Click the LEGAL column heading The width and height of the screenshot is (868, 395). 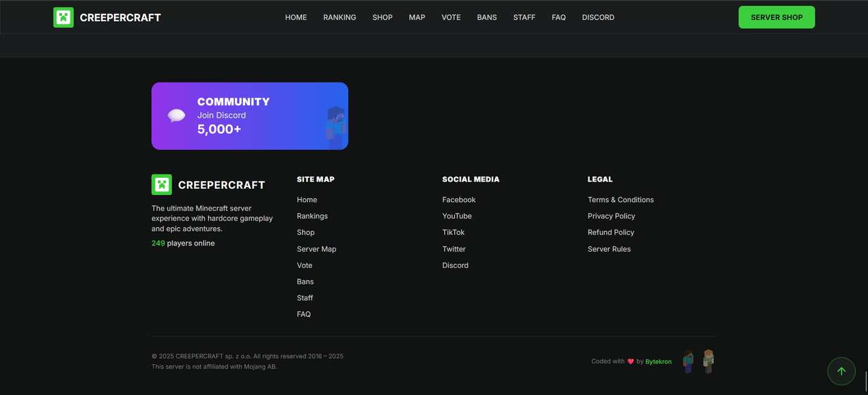[x=600, y=179]
